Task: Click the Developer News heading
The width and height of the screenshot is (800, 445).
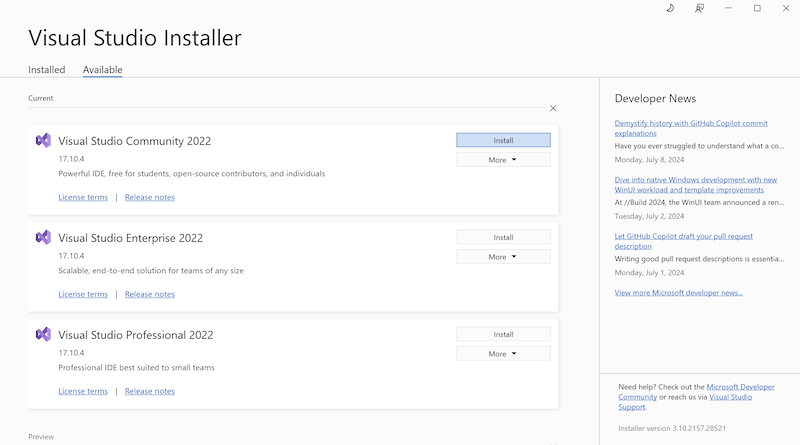Action: pos(655,98)
